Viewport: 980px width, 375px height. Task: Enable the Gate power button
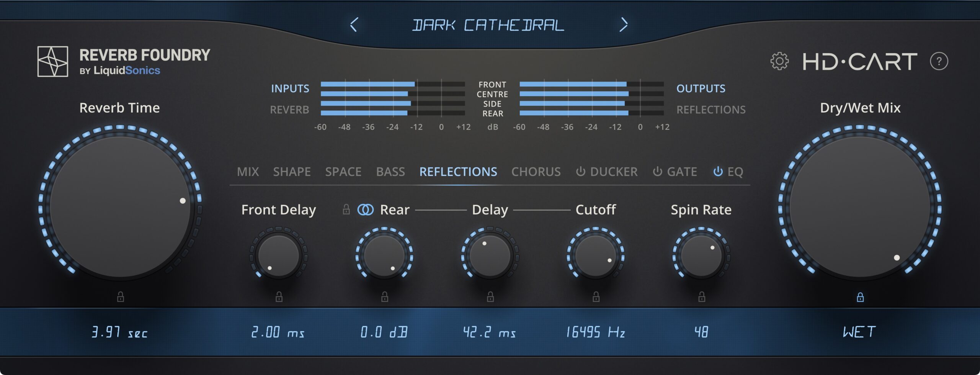point(657,172)
